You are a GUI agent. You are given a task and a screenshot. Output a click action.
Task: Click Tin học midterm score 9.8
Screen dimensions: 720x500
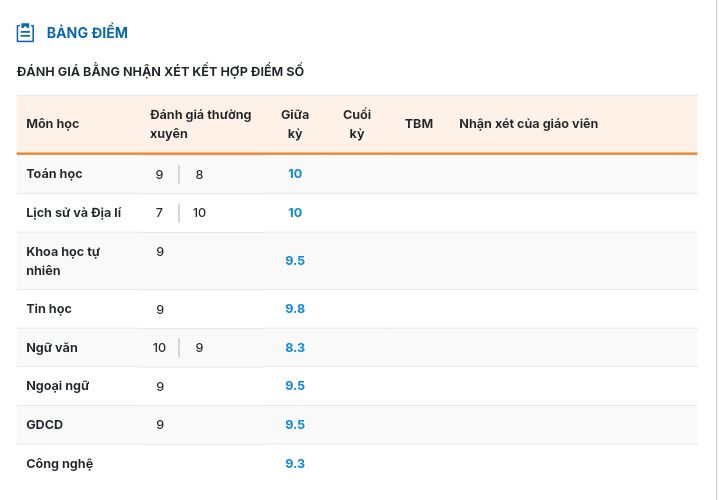click(x=295, y=309)
